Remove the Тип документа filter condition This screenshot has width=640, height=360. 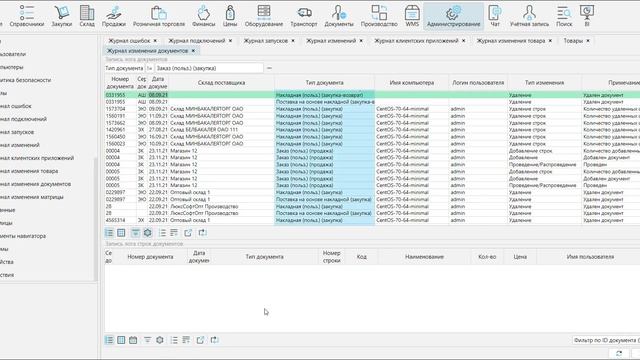point(269,68)
